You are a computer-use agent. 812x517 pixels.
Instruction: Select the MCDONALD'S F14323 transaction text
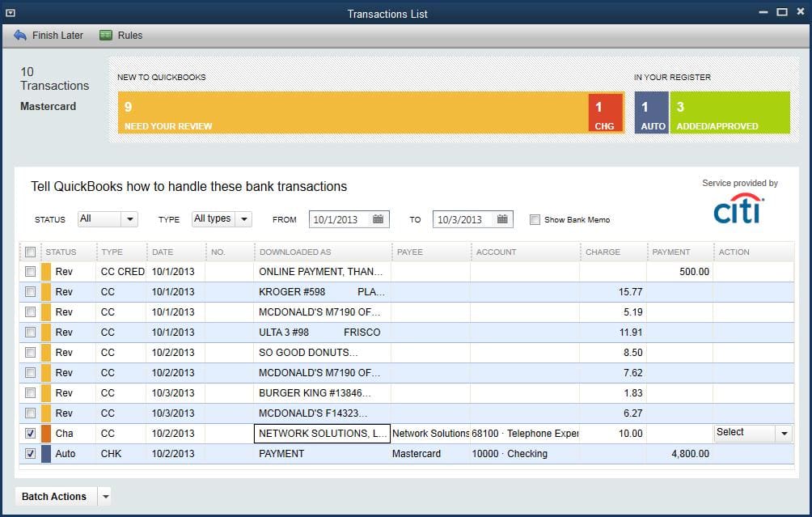(313, 413)
